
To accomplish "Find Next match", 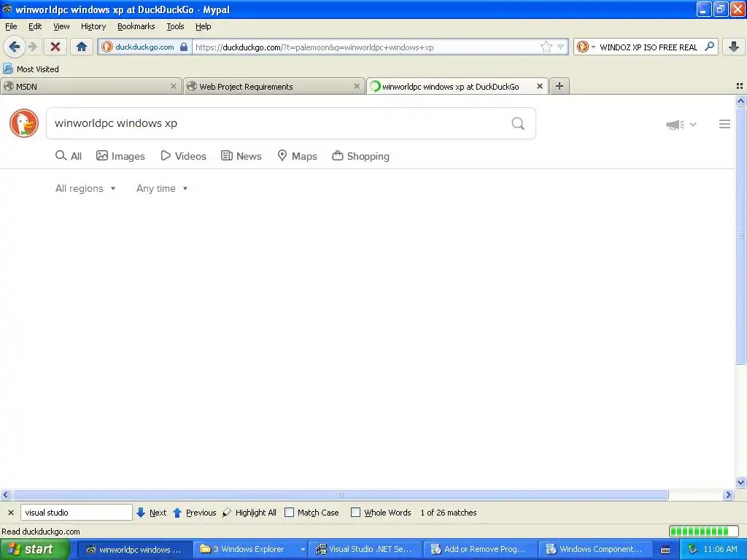I will point(152,513).
